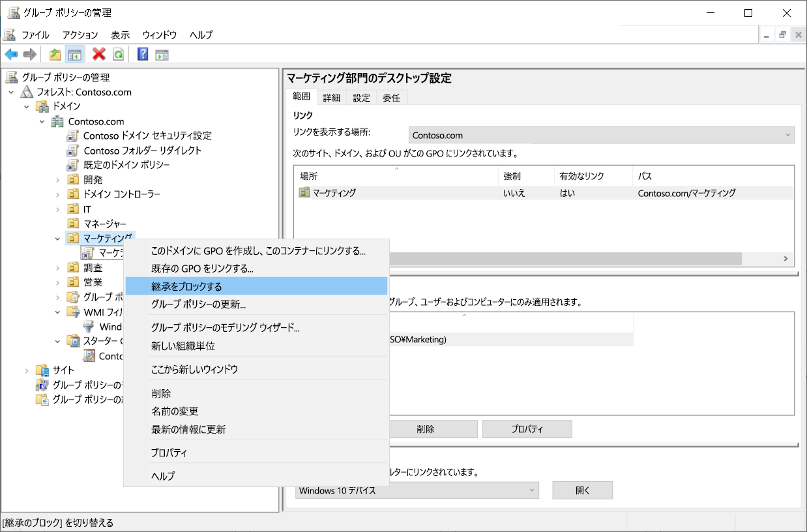Screen dimensions: 807x532
Task: Switch to the 設定 tab
Action: click(361, 96)
